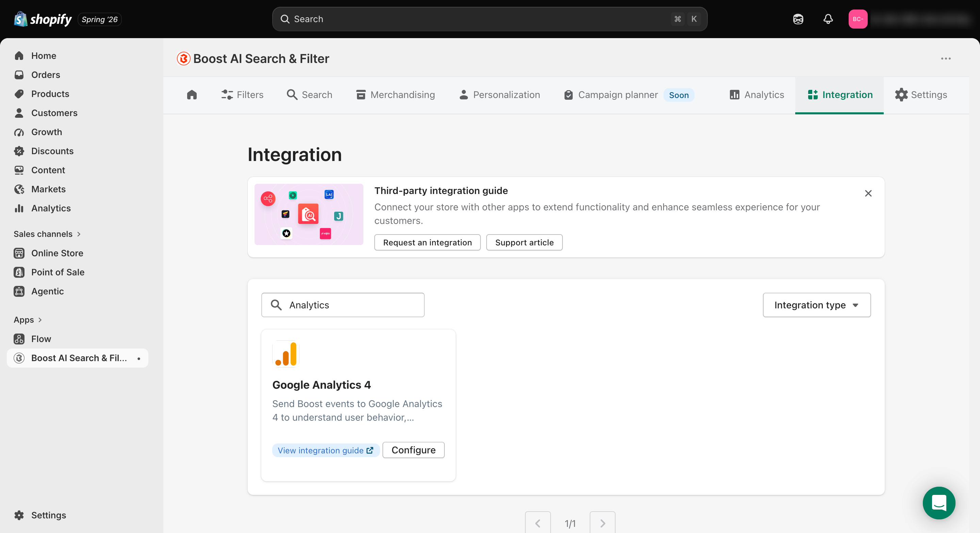Viewport: 980px width, 533px height.
Task: Click Request an integration button
Action: click(427, 242)
